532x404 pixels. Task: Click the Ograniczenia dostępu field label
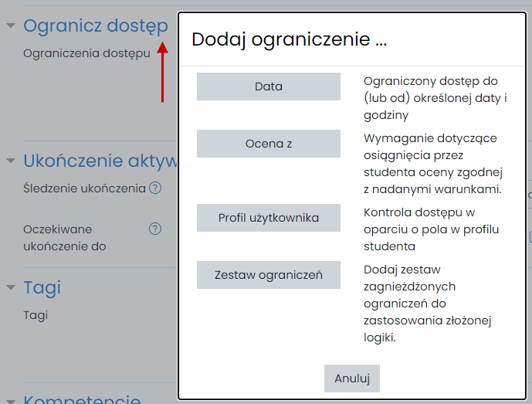click(x=86, y=53)
